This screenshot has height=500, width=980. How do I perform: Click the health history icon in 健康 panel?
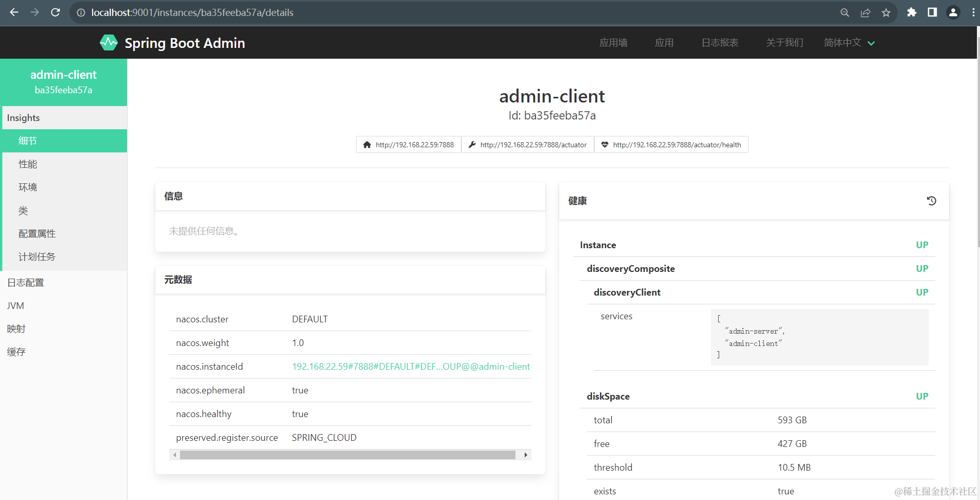click(931, 201)
